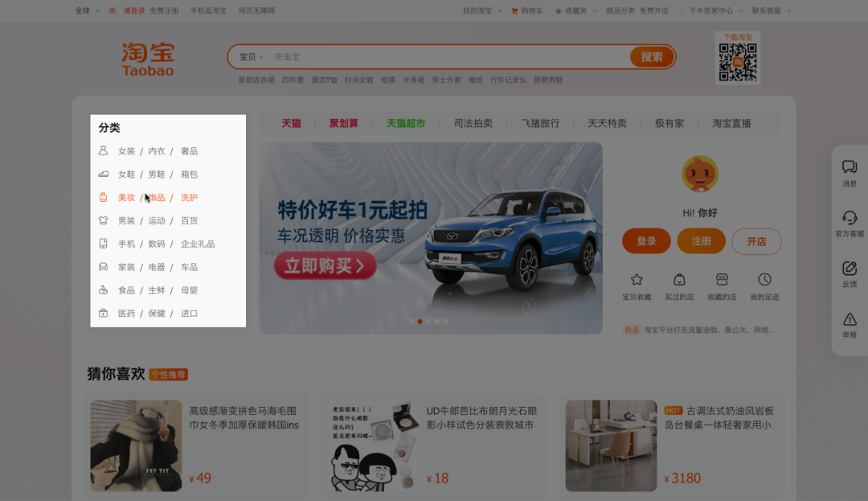Click the 举报 warning triangle icon
The image size is (868, 501).
click(849, 319)
